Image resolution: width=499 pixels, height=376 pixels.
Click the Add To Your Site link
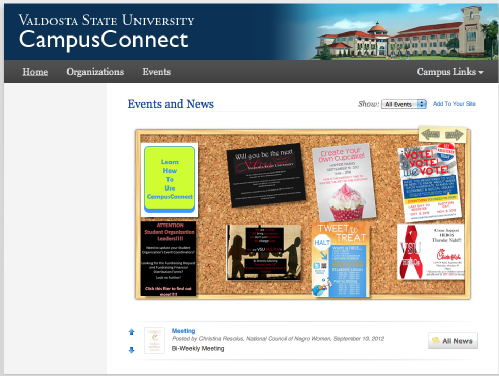tap(454, 104)
